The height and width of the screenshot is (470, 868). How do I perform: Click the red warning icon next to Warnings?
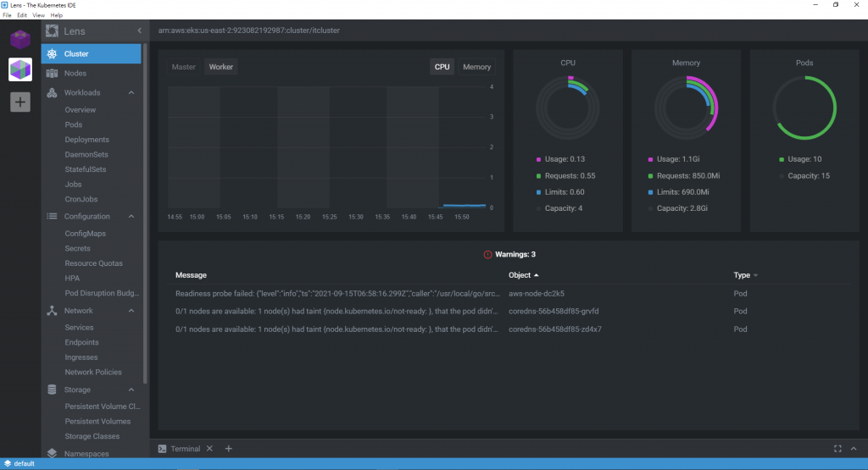click(x=487, y=254)
